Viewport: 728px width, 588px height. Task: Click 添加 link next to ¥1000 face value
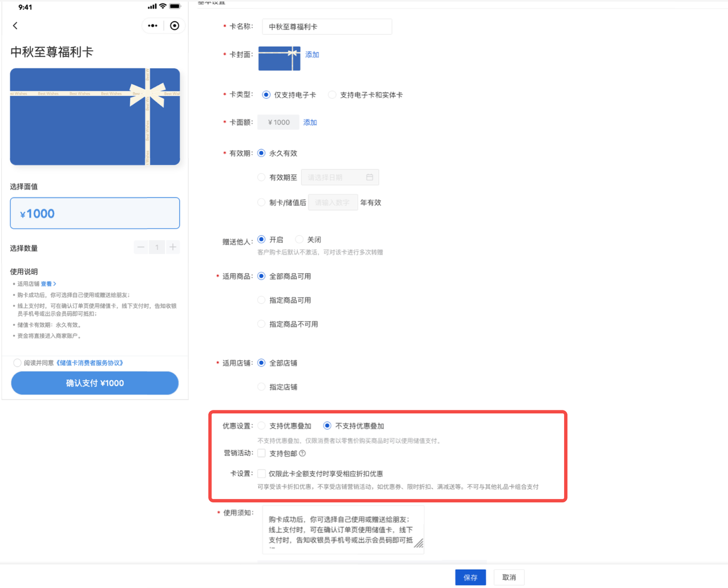coord(310,122)
